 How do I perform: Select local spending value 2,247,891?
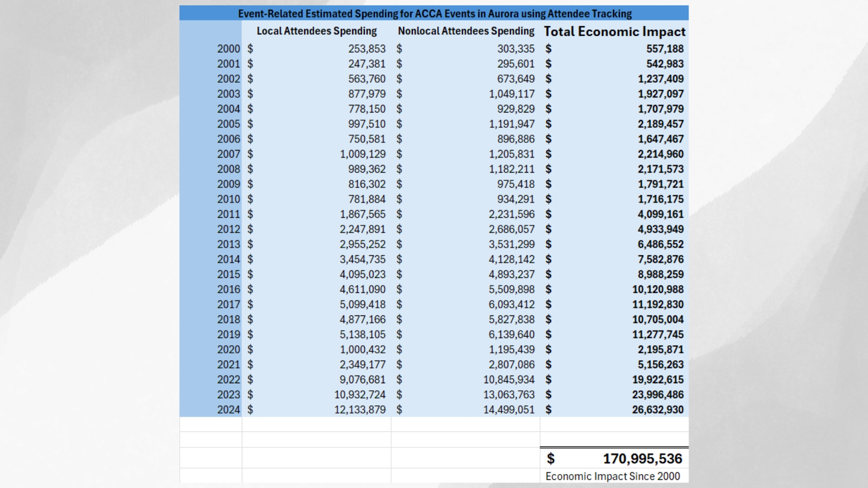(x=363, y=229)
